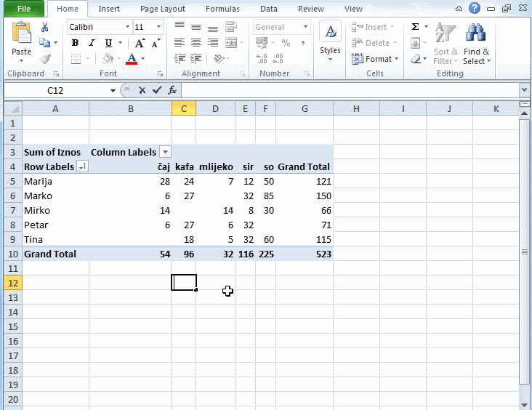532x410 pixels.
Task: Click the Cut scissors icon
Action: pos(45,28)
